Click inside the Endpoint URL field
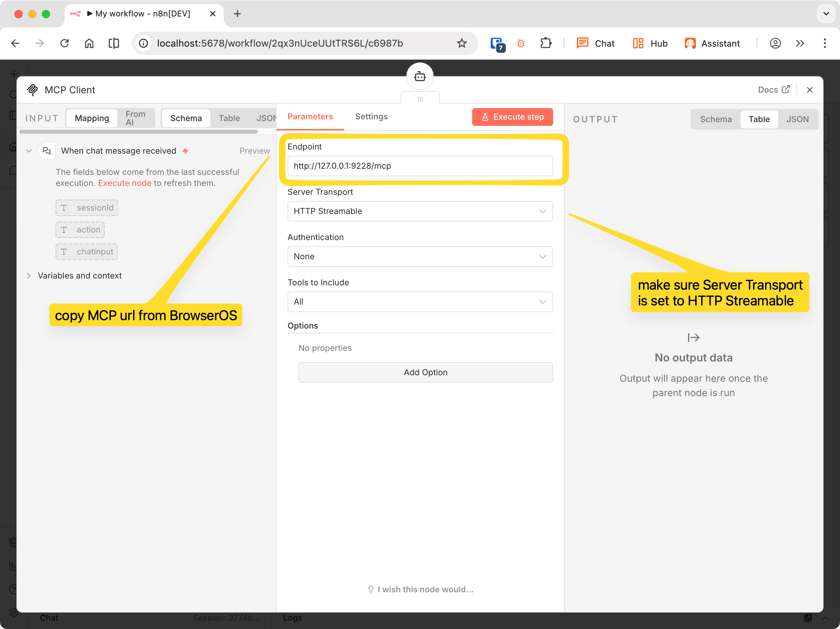 point(420,166)
